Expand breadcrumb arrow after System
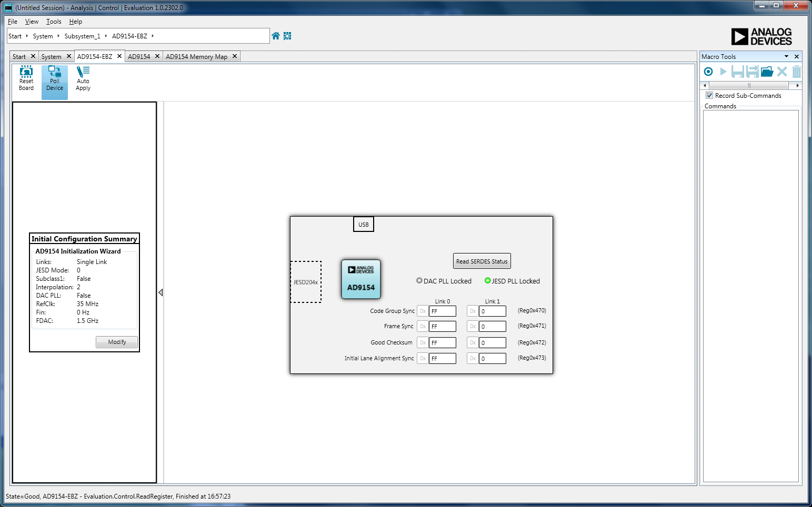Image resolution: width=812 pixels, height=507 pixels. (x=58, y=36)
